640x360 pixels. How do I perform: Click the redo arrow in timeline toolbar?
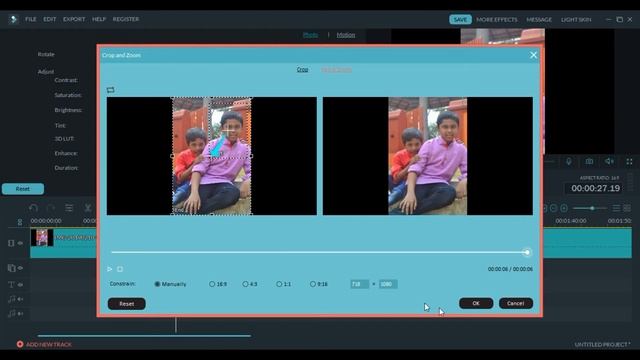[51, 208]
